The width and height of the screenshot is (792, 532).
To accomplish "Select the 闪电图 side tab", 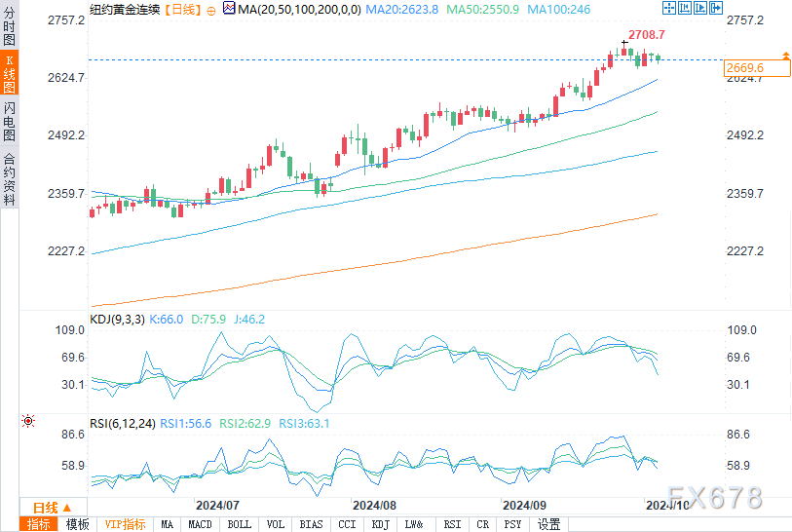I will tap(9, 121).
